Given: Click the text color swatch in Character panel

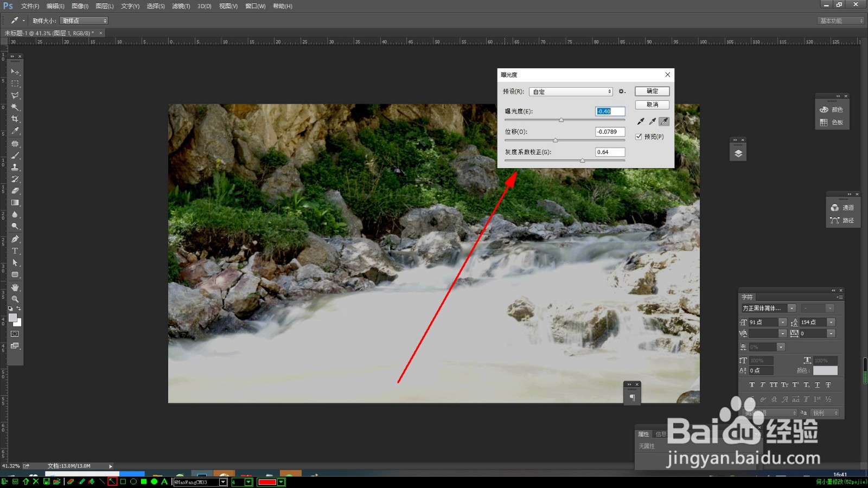Looking at the screenshot, I should pos(825,371).
